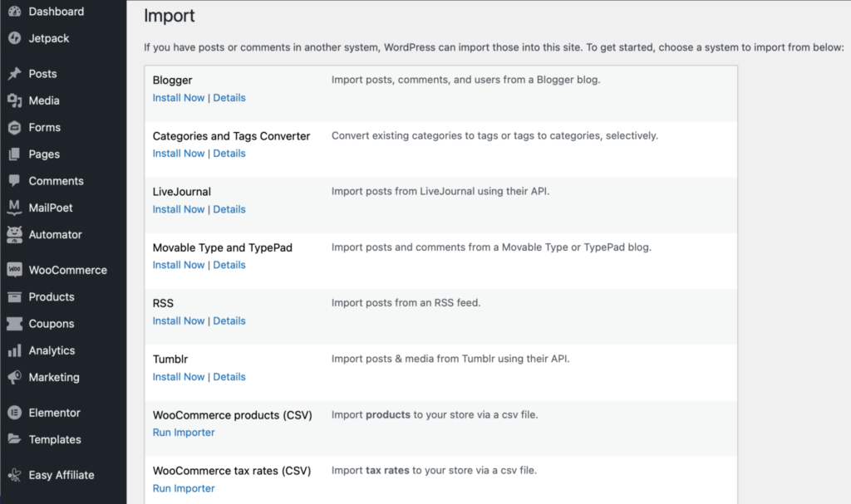Click the LiveJournal importer title
Screen dimensions: 851x504
[182, 192]
